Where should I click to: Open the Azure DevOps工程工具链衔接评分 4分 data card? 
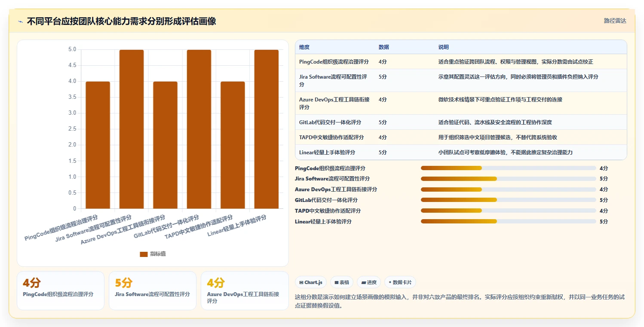(245, 290)
